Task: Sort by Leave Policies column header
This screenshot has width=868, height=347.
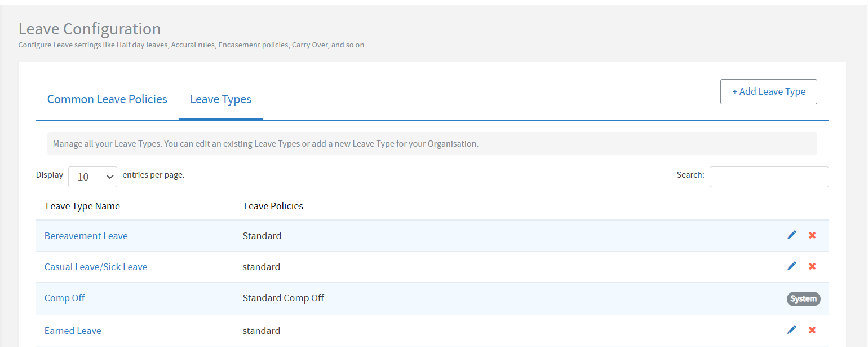Action: pyautogui.click(x=273, y=206)
